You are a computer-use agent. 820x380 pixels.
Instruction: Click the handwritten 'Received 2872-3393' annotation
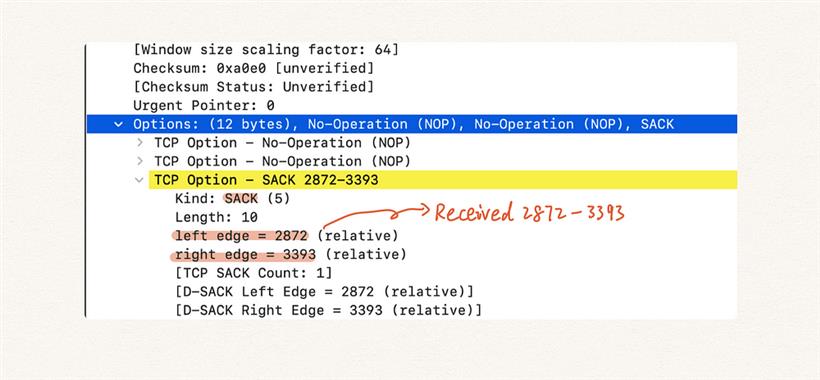click(529, 213)
